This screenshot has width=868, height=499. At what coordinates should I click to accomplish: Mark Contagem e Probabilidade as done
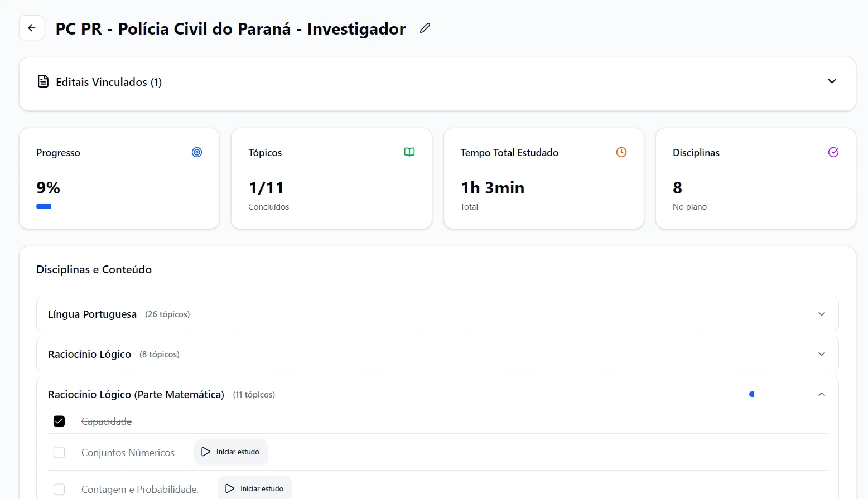pyautogui.click(x=59, y=489)
